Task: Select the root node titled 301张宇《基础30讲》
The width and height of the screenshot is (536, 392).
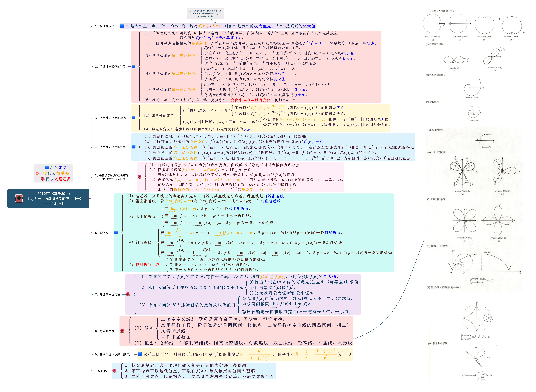Action: click(48, 199)
